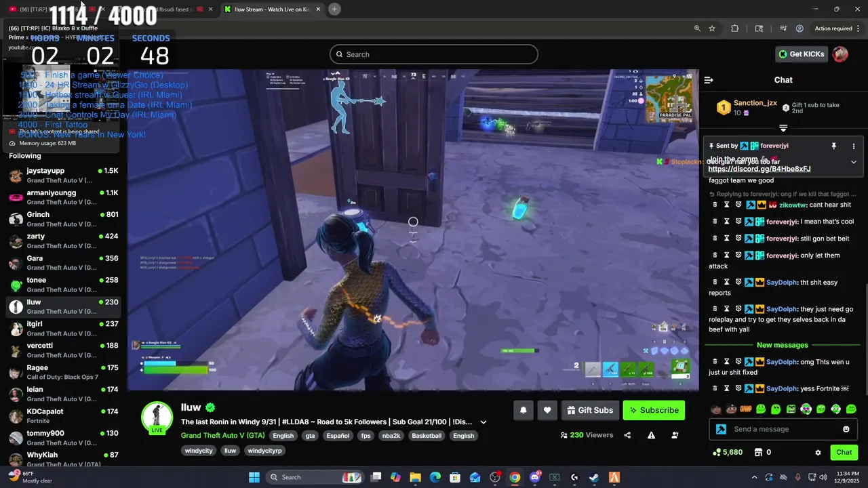Image resolution: width=868 pixels, height=488 pixels.
Task: Click the Windows taskbar Search box
Action: click(x=315, y=477)
